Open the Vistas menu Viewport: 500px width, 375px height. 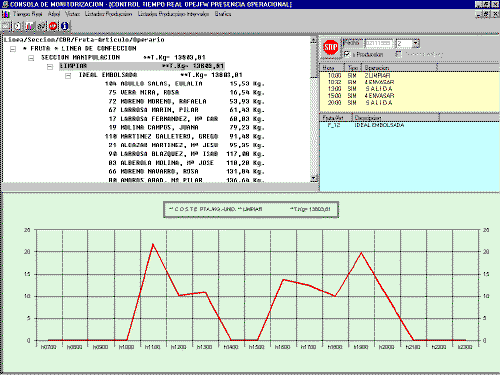[x=72, y=14]
